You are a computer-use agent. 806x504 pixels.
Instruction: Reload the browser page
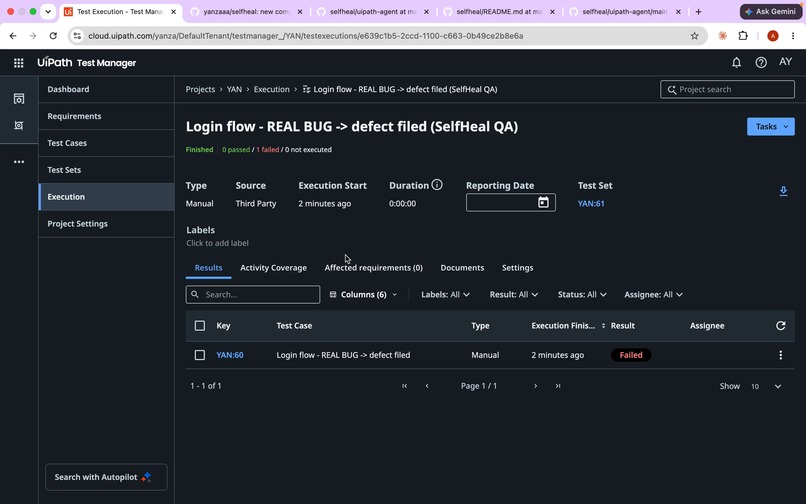[x=53, y=35]
